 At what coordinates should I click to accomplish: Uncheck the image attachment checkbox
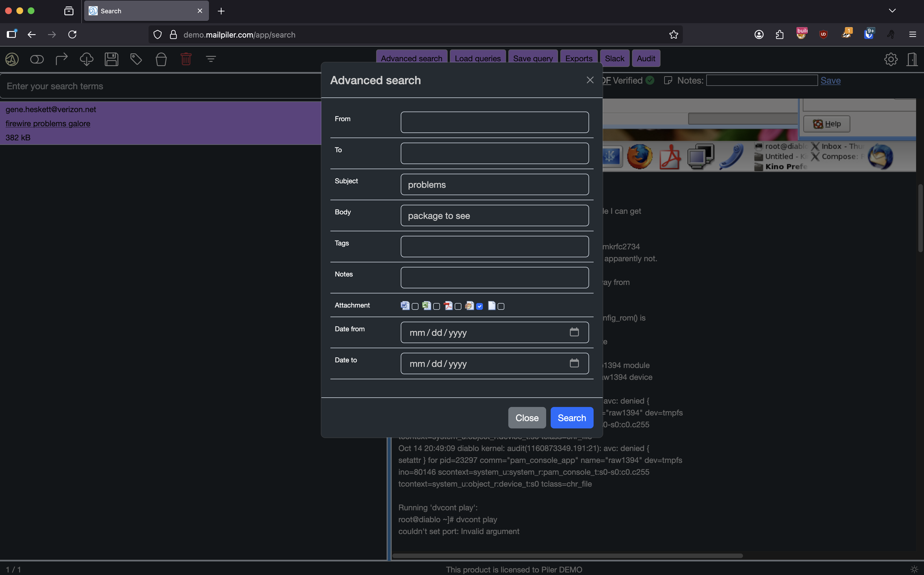click(480, 306)
